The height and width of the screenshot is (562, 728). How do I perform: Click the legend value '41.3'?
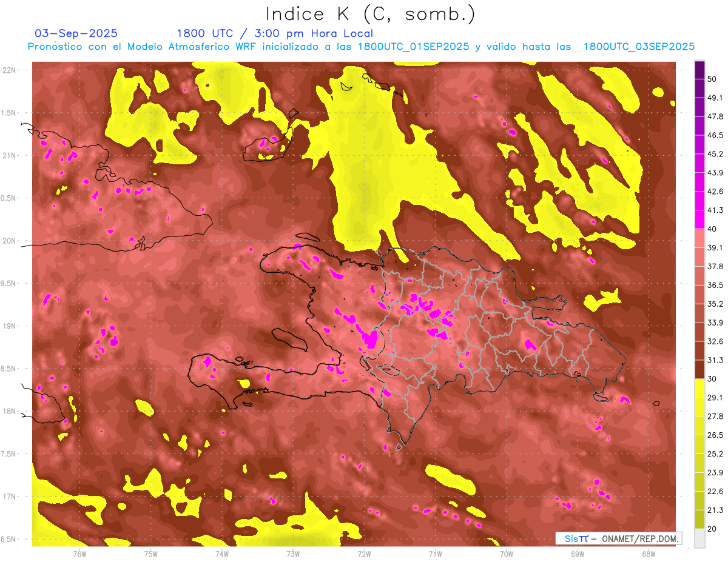715,210
